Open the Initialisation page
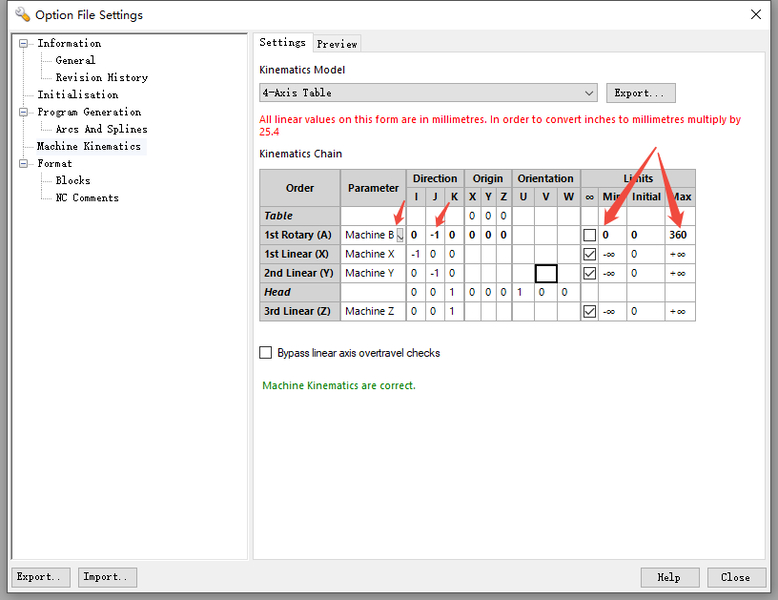Viewport: 778px width, 600px height. pyautogui.click(x=77, y=95)
